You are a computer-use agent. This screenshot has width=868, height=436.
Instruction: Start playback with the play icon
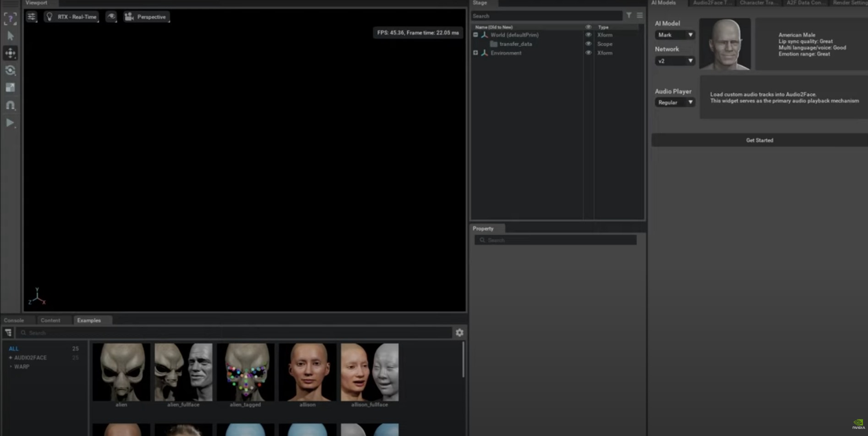click(10, 122)
